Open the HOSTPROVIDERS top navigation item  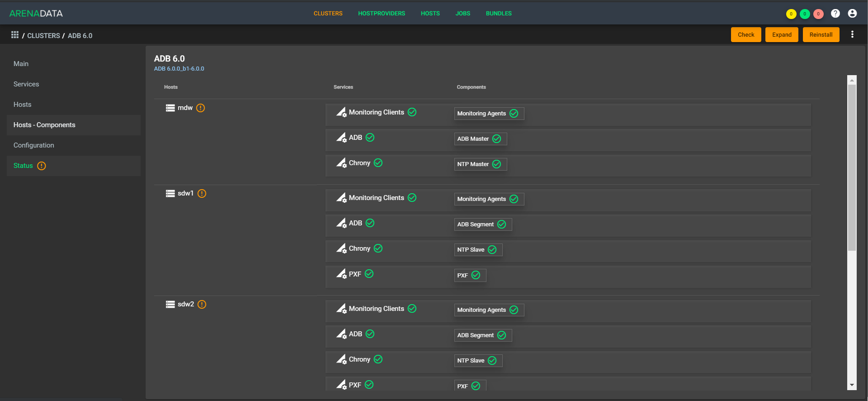(x=382, y=14)
